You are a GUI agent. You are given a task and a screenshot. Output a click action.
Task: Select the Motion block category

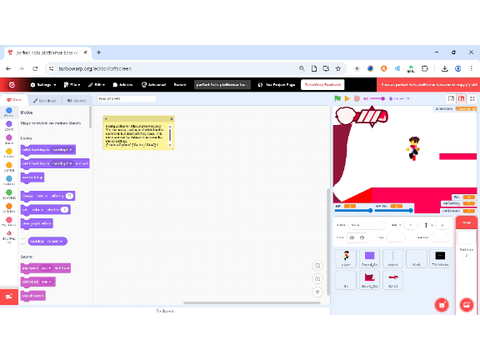9,112
